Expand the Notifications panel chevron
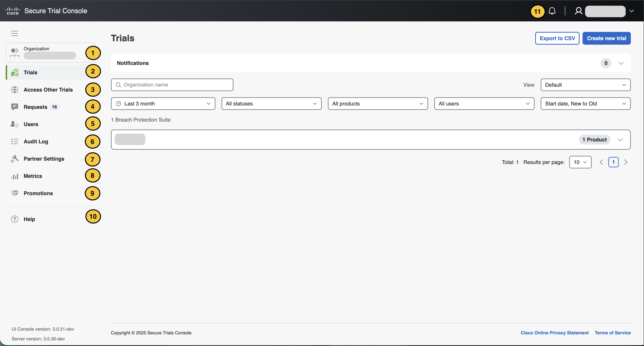This screenshot has height=346, width=644. click(621, 63)
